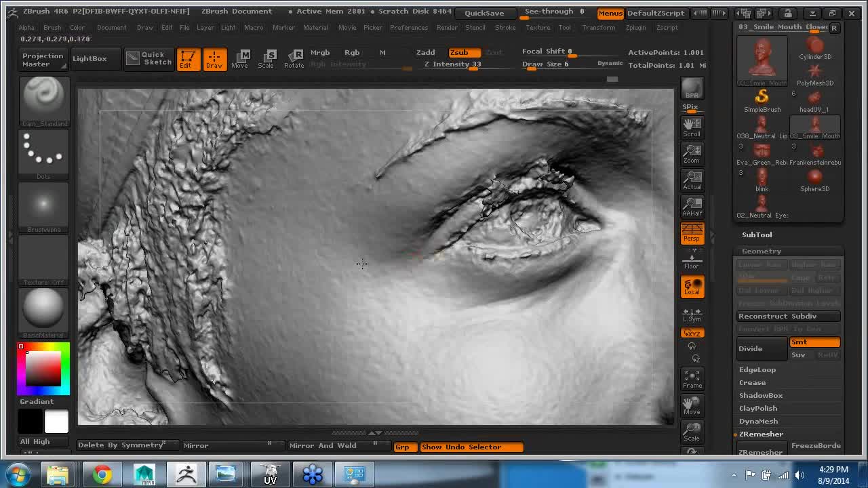Select the Zoom canvas tool
The width and height of the screenshot is (868, 488).
(x=692, y=154)
